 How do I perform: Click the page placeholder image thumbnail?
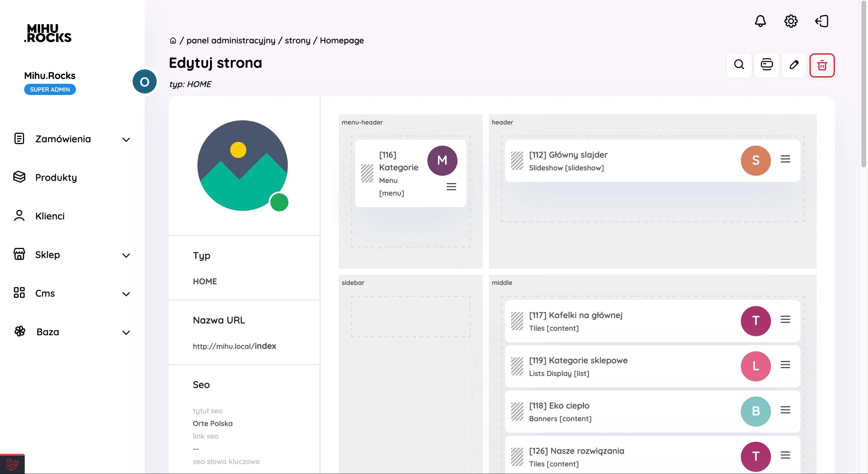(242, 166)
